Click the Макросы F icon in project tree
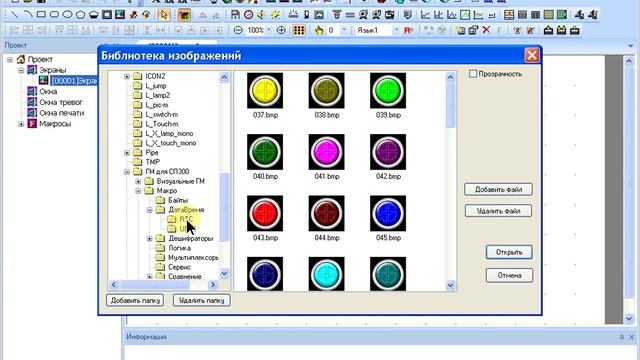 tap(32, 123)
